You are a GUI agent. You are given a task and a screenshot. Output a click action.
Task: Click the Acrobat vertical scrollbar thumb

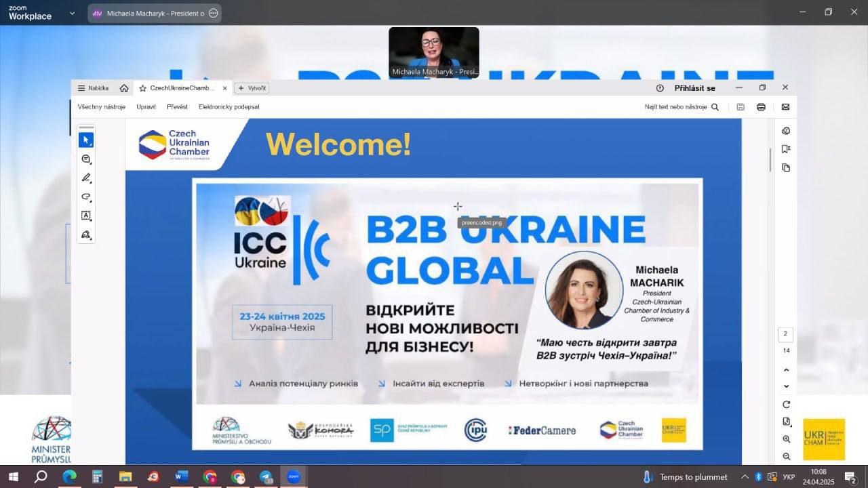(770, 160)
